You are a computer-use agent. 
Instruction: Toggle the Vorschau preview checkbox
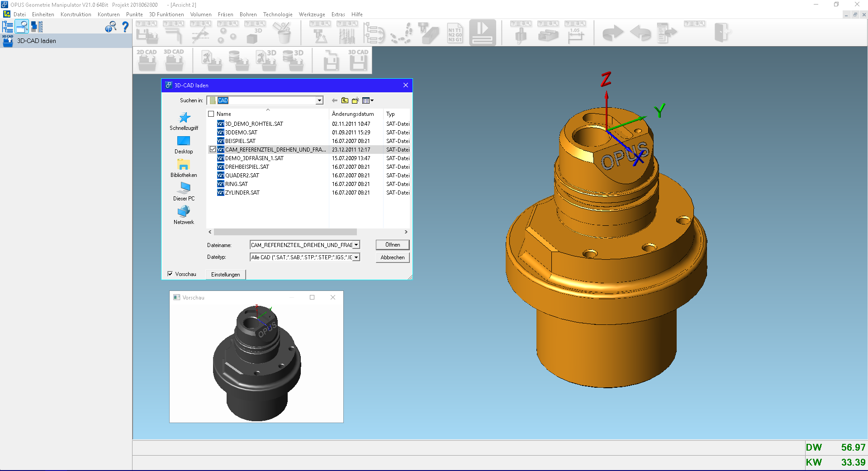pyautogui.click(x=170, y=274)
